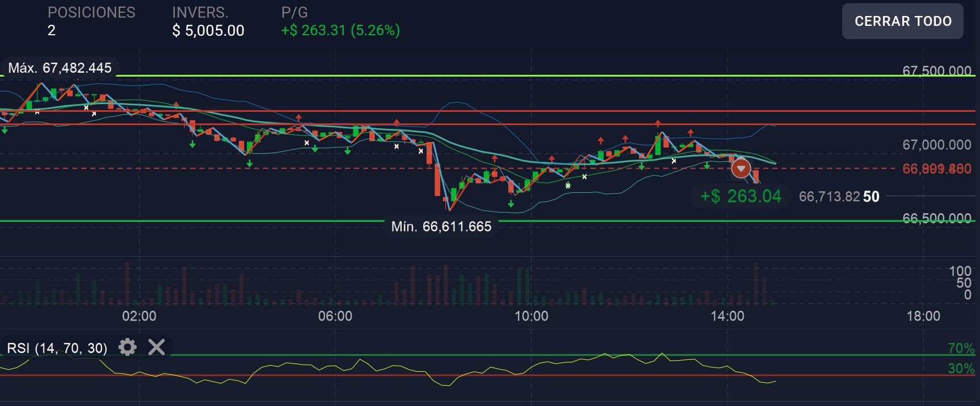
Task: Select the Mín. 66,611.665 label
Action: 441,226
